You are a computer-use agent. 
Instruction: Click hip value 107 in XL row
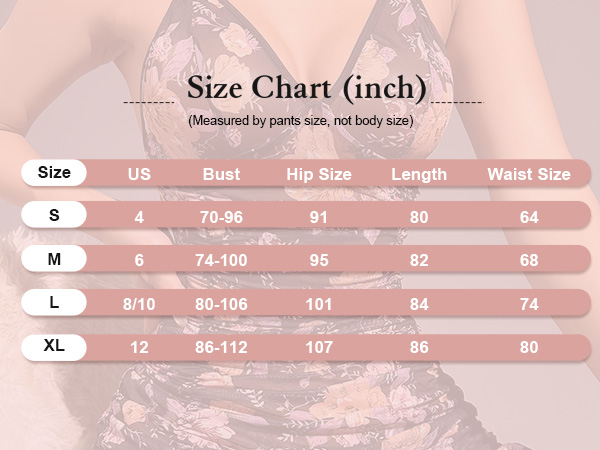[319, 347]
